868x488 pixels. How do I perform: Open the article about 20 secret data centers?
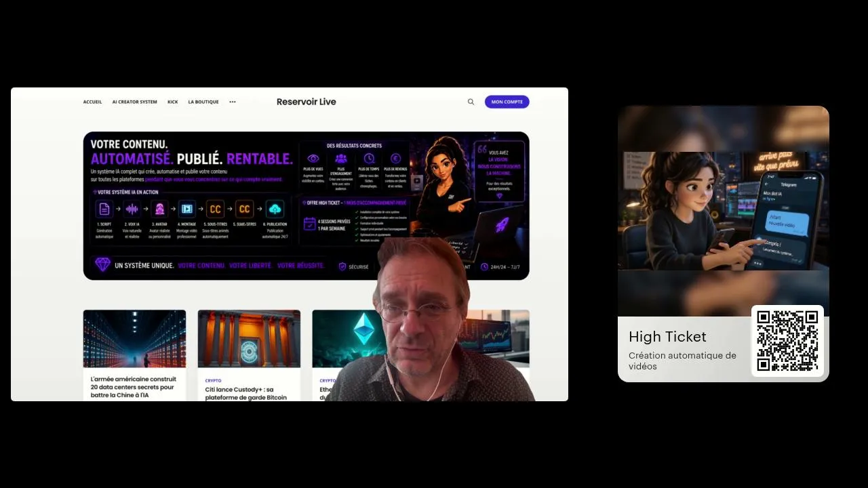(x=134, y=387)
